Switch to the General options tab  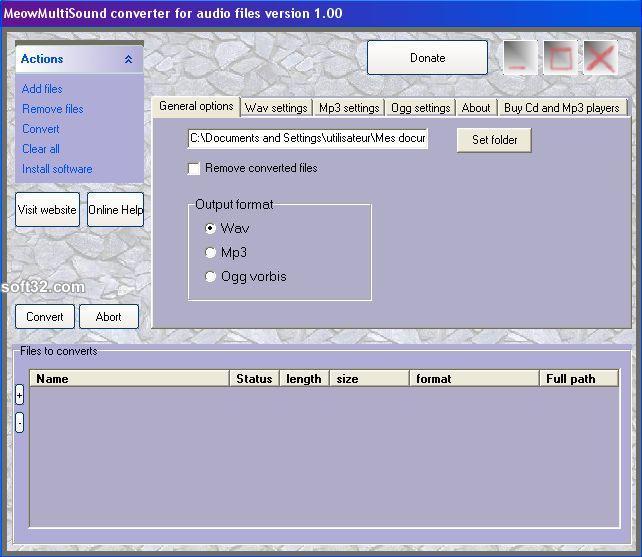click(x=196, y=106)
